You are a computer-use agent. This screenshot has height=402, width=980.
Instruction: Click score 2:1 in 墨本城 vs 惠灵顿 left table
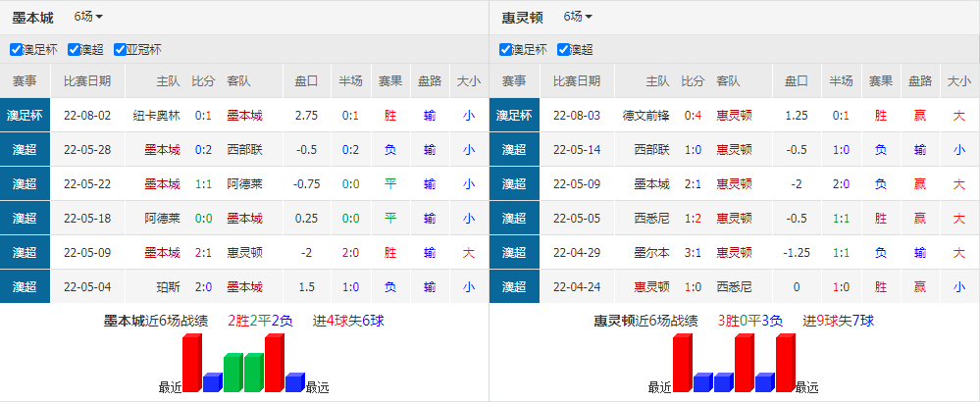click(204, 253)
